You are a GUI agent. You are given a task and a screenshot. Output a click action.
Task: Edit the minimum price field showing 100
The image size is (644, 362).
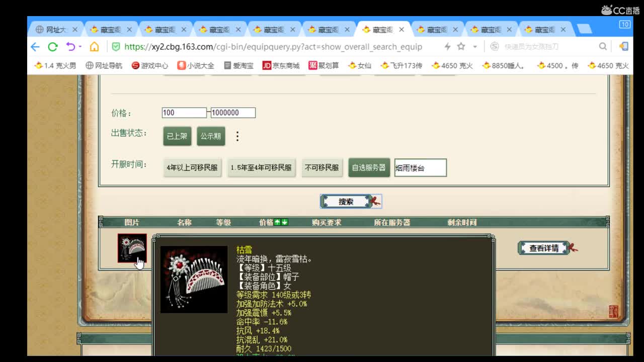(184, 113)
